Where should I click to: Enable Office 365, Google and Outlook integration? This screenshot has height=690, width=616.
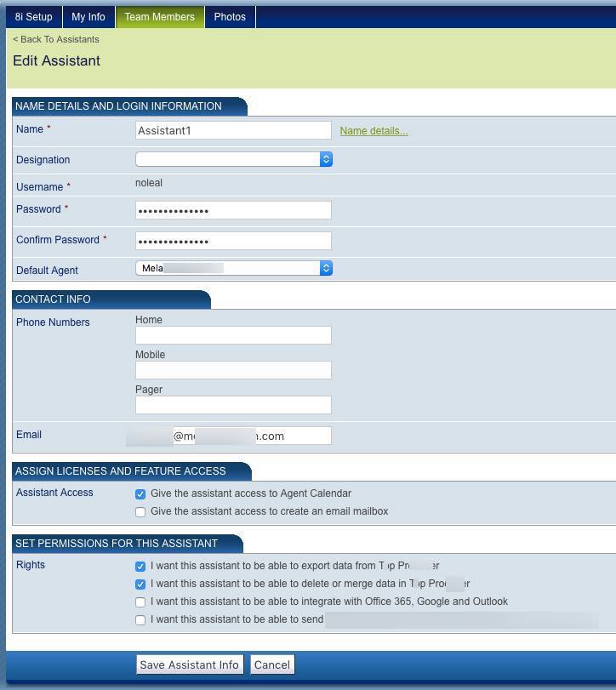pyautogui.click(x=140, y=602)
